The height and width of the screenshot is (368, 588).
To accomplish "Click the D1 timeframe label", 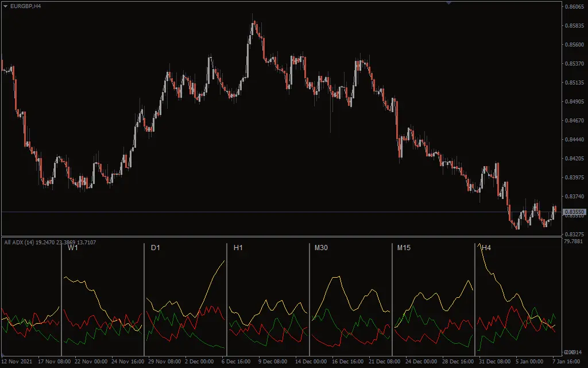I will 156,248.
